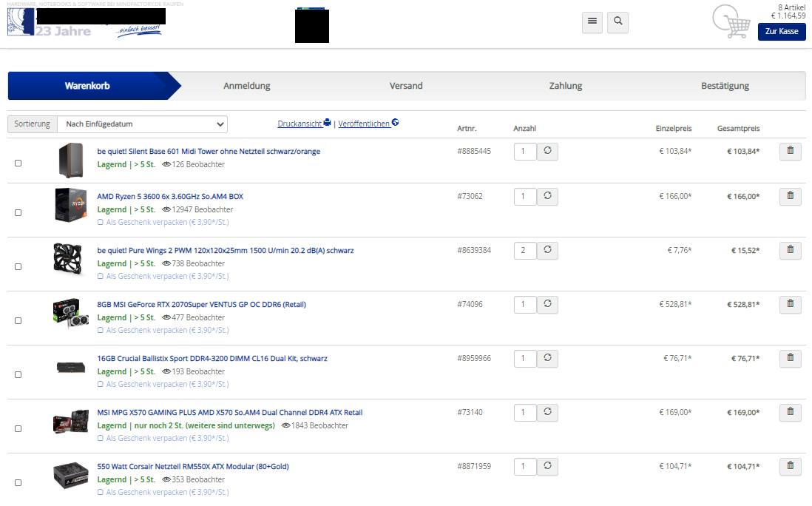Delete AMD Ryzen 5 3600 from cart

[791, 196]
